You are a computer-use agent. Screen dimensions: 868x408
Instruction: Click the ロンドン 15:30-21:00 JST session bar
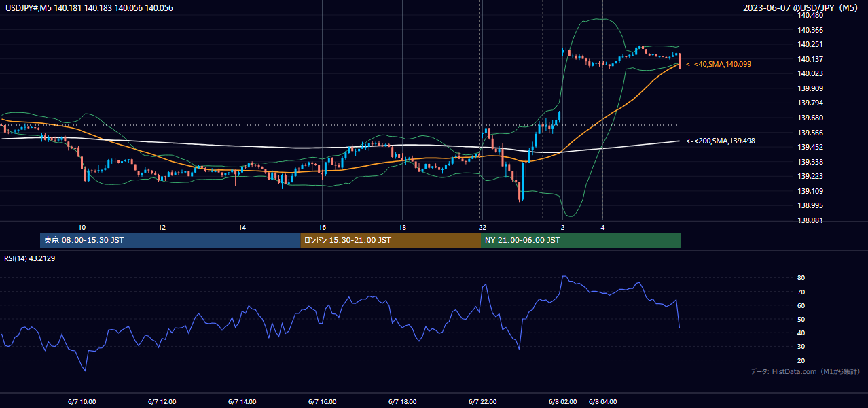pos(391,240)
